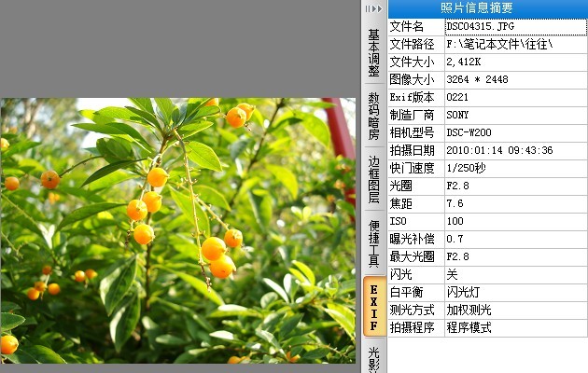This screenshot has height=373, width=588.
Task: Click the 照片信息摘要 header bar
Action: pyautogui.click(x=487, y=8)
